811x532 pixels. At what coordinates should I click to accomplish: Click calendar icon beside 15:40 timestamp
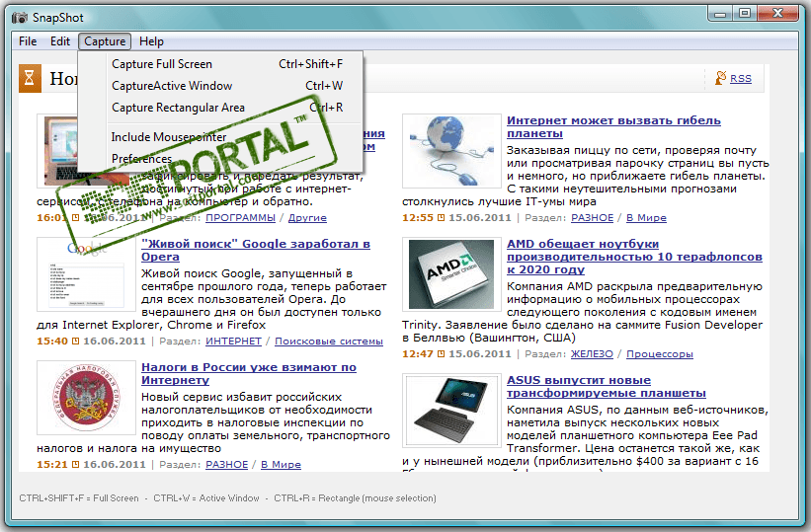click(x=75, y=342)
